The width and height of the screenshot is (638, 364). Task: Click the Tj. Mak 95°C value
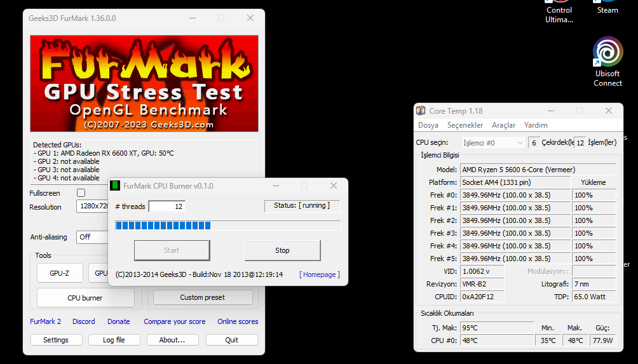(x=497, y=327)
